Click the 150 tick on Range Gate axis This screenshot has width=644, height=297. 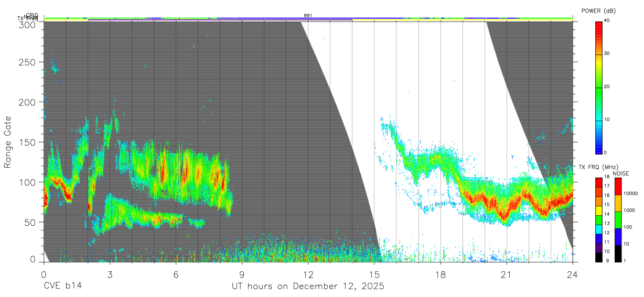(x=27, y=142)
